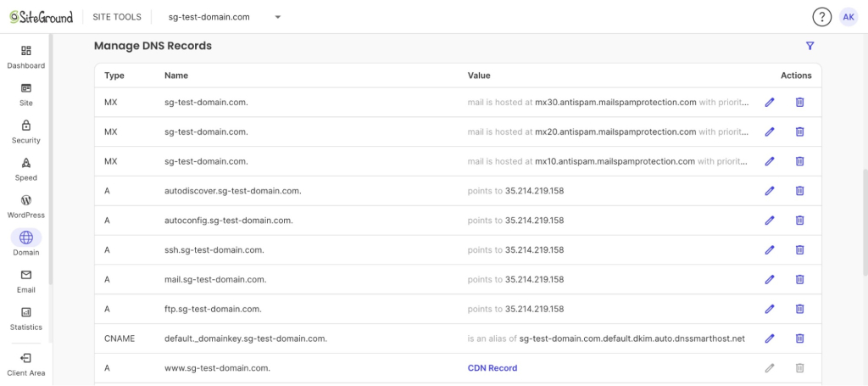
Task: Delete the autodiscover A record
Action: click(800, 191)
